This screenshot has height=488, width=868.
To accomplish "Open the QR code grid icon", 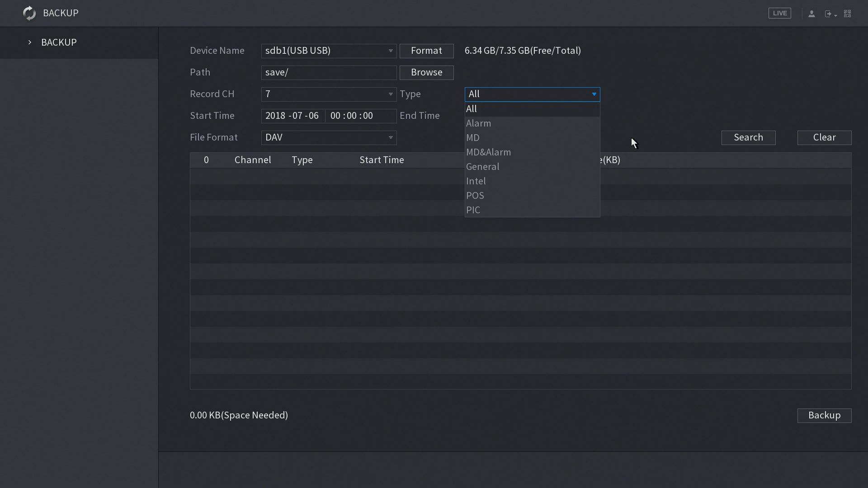I will (x=848, y=14).
